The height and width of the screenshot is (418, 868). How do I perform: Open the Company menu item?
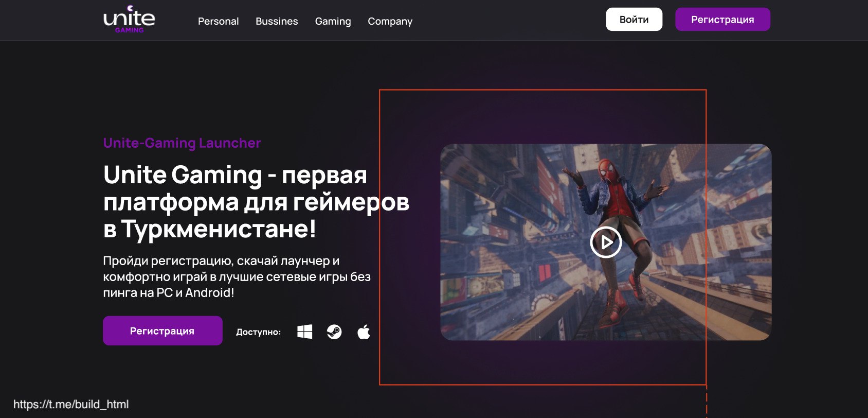point(390,21)
